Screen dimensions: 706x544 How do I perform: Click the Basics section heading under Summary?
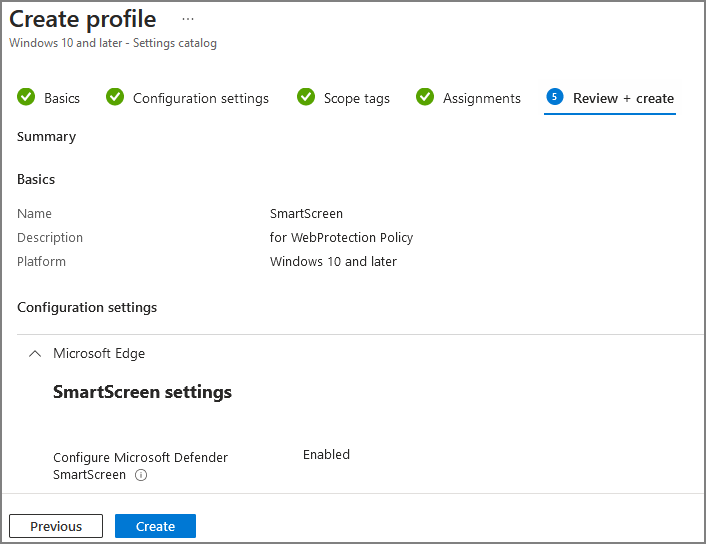click(36, 179)
